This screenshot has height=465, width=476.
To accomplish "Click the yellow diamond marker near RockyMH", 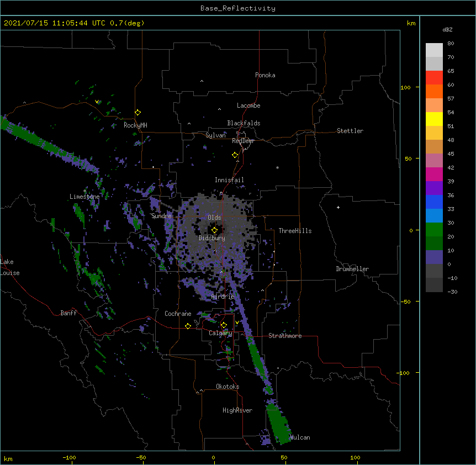I will [x=137, y=113].
